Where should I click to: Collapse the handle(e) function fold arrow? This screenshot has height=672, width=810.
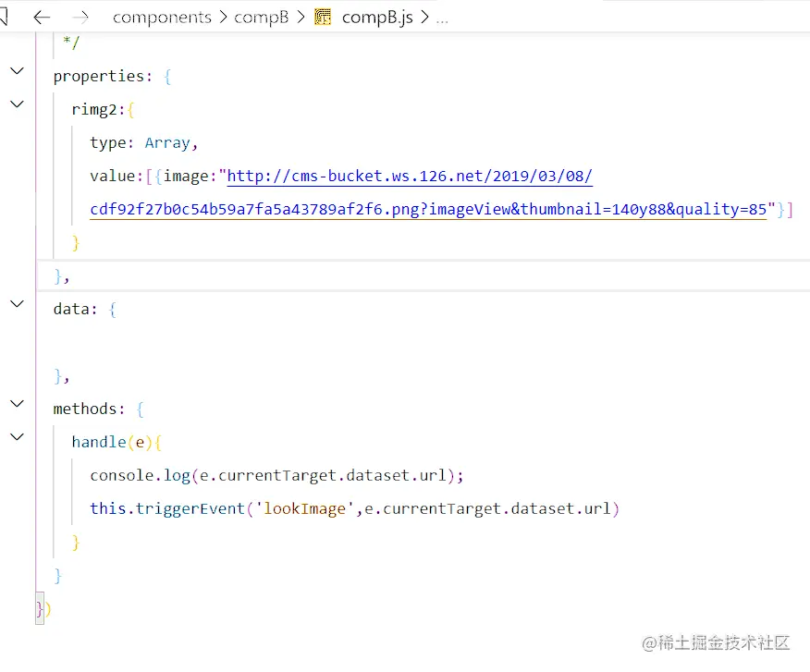click(17, 437)
